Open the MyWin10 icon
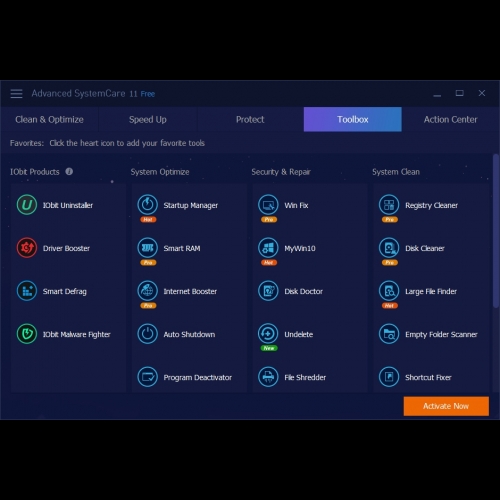This screenshot has width=500, height=500. 268,248
